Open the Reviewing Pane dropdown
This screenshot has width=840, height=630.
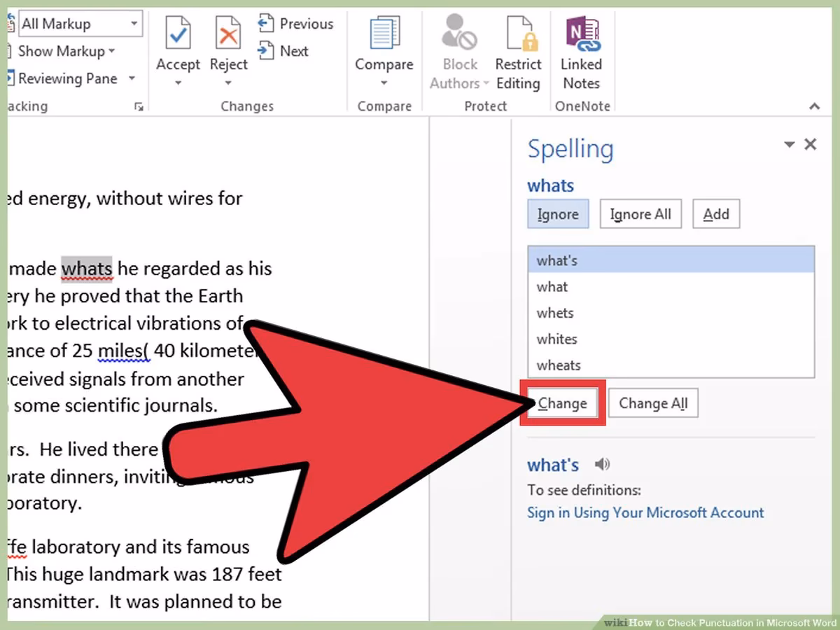click(x=130, y=78)
